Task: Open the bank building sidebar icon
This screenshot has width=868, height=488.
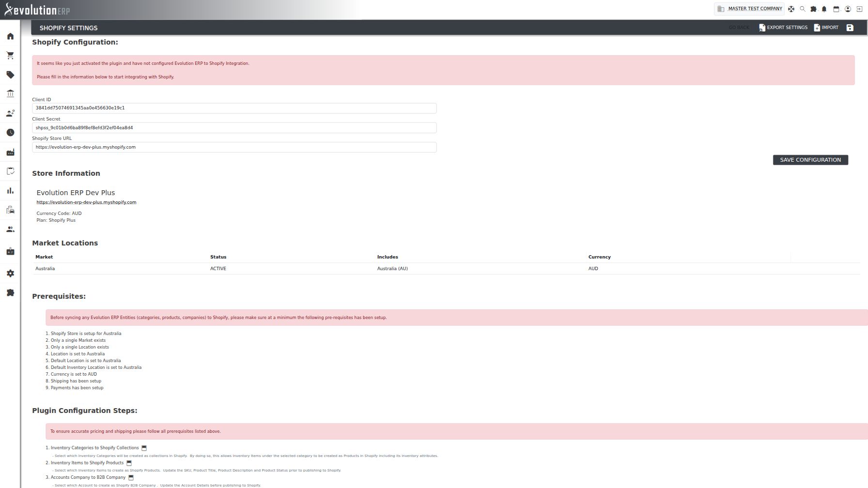Action: 10,94
